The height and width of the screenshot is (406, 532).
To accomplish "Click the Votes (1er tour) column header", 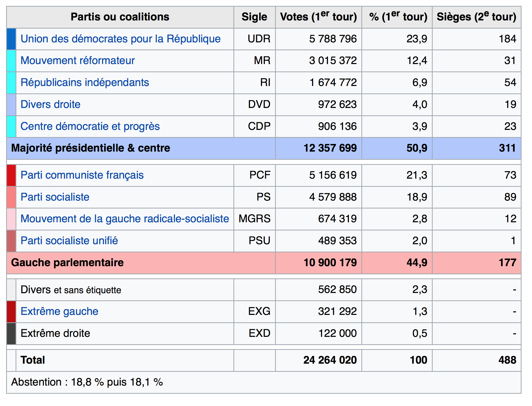I will 318,17.
